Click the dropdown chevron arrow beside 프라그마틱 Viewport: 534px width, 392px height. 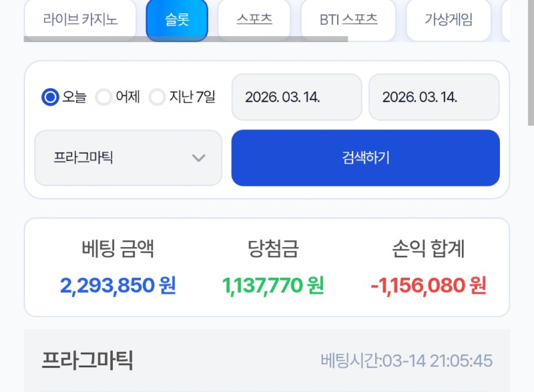pos(198,158)
